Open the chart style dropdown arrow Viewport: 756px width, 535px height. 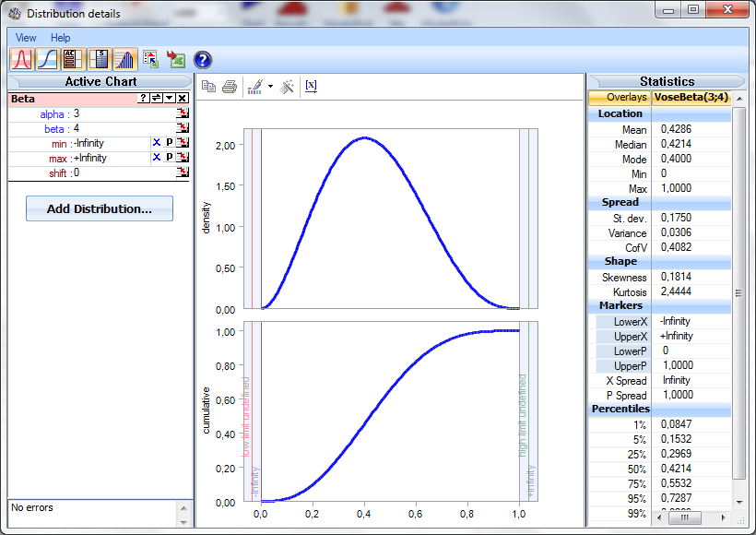point(269,86)
